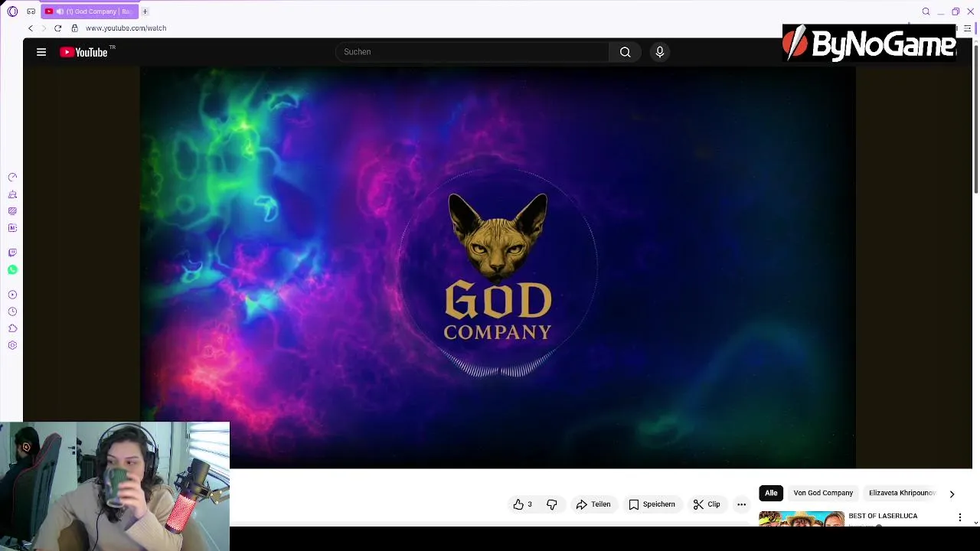Open History clock icon in sidebar

12,311
